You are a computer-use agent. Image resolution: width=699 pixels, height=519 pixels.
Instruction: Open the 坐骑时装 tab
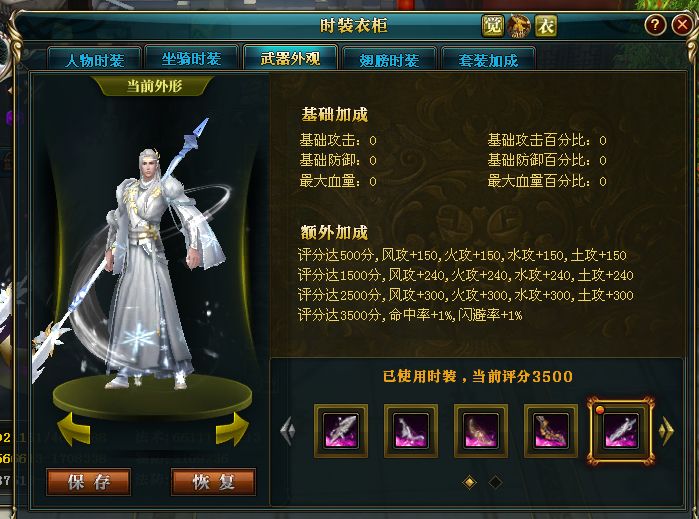(192, 58)
